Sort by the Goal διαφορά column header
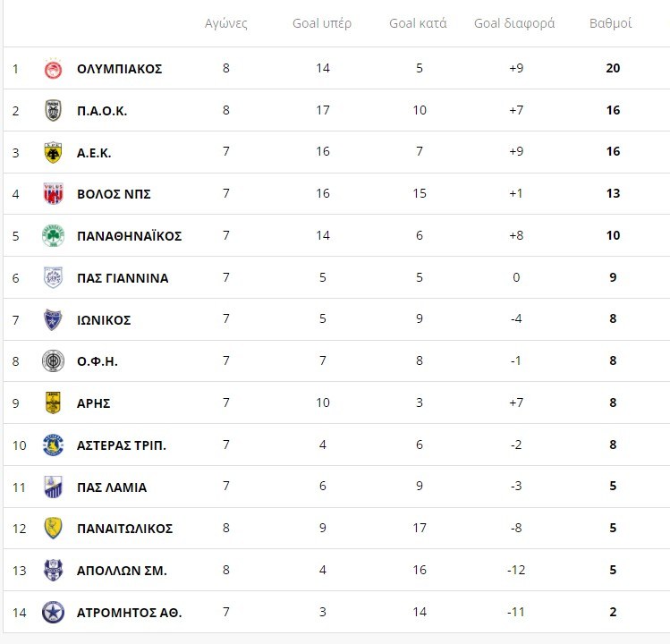The image size is (670, 644). (514, 23)
